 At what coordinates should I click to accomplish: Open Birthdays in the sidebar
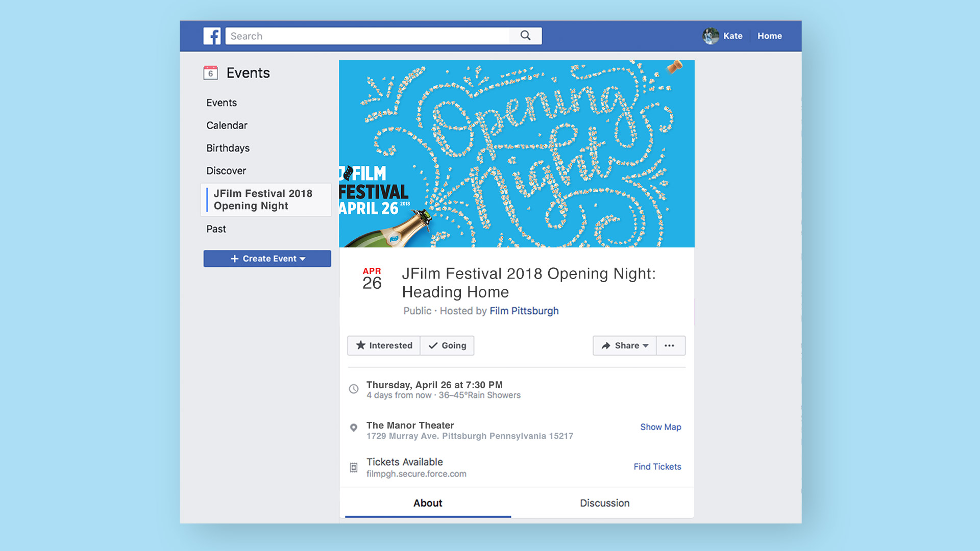(228, 148)
